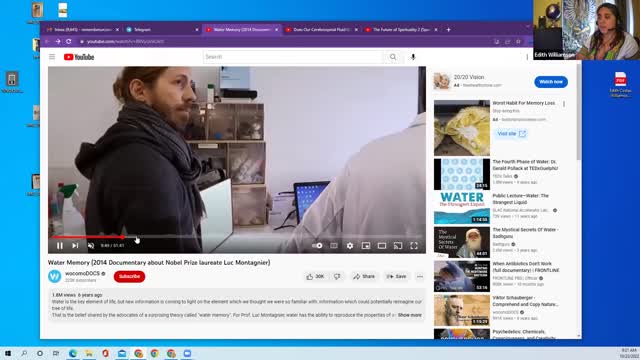Toggle subtitles closed captions button
The height and width of the screenshot is (360, 640).
[334, 246]
